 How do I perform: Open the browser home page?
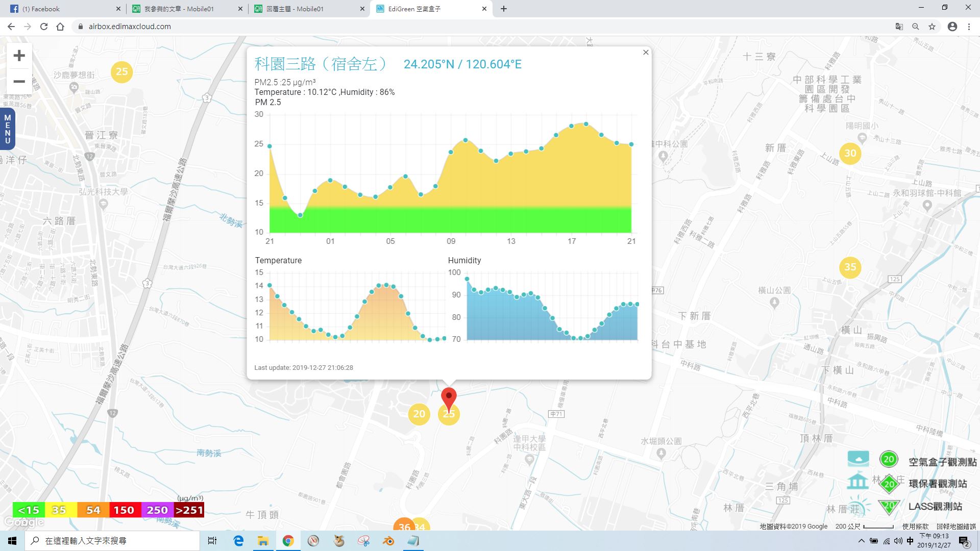60,27
